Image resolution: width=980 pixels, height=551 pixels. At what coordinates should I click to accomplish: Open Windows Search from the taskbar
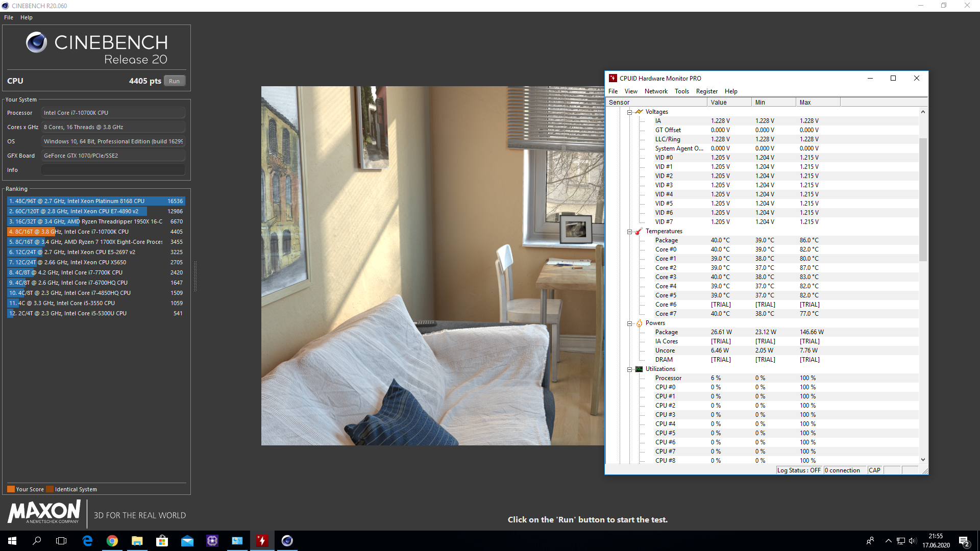(x=37, y=541)
